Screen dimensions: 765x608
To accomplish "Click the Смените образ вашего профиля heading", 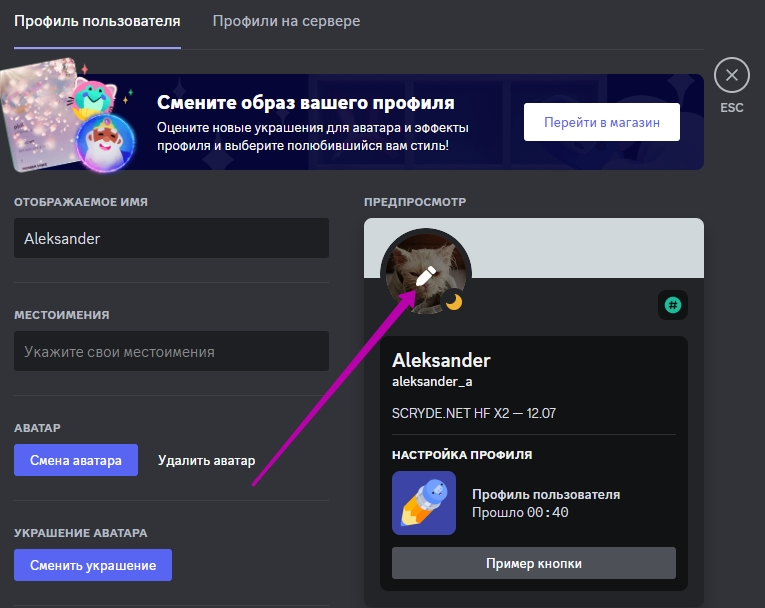I will tap(305, 102).
